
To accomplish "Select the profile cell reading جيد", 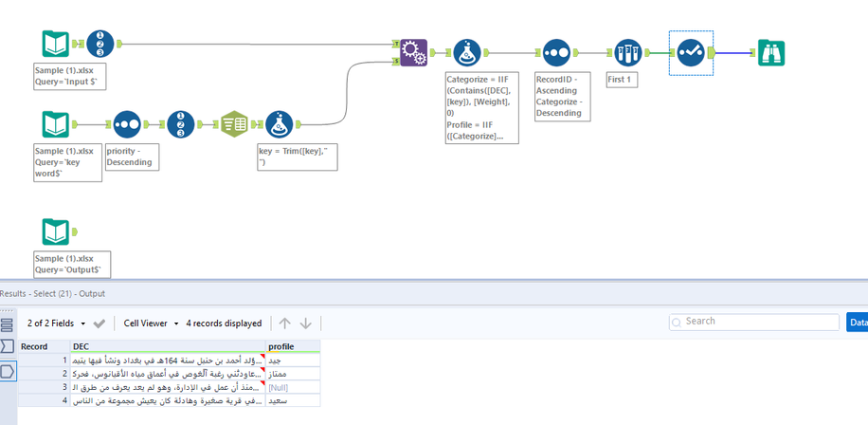I will pos(292,360).
